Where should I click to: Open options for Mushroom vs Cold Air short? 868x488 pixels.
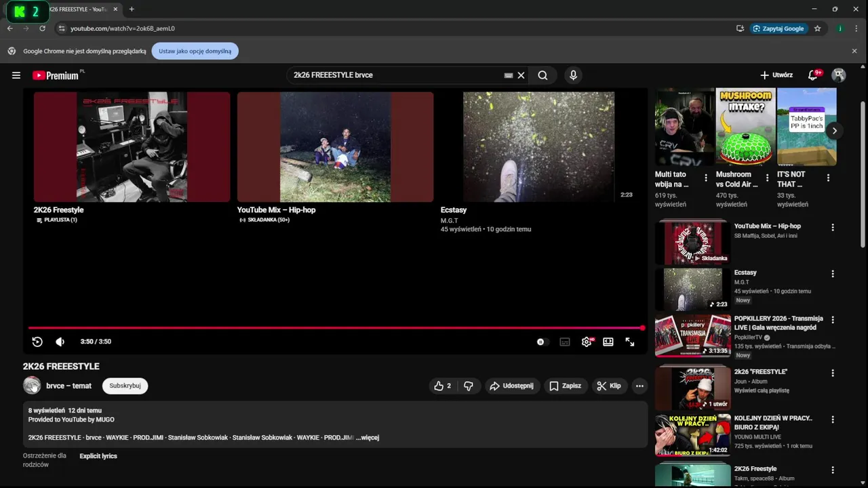(767, 178)
